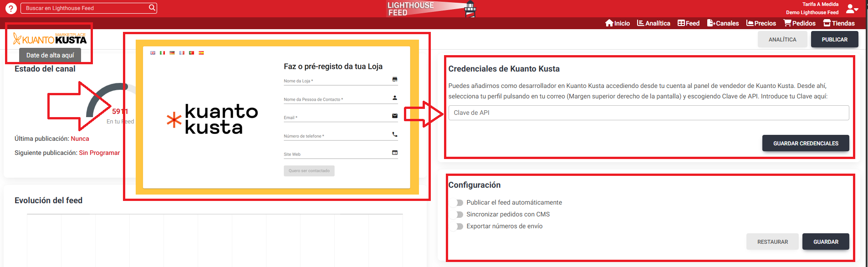Open the Analítica menu
Screen dimensions: 868x267
(x=654, y=23)
